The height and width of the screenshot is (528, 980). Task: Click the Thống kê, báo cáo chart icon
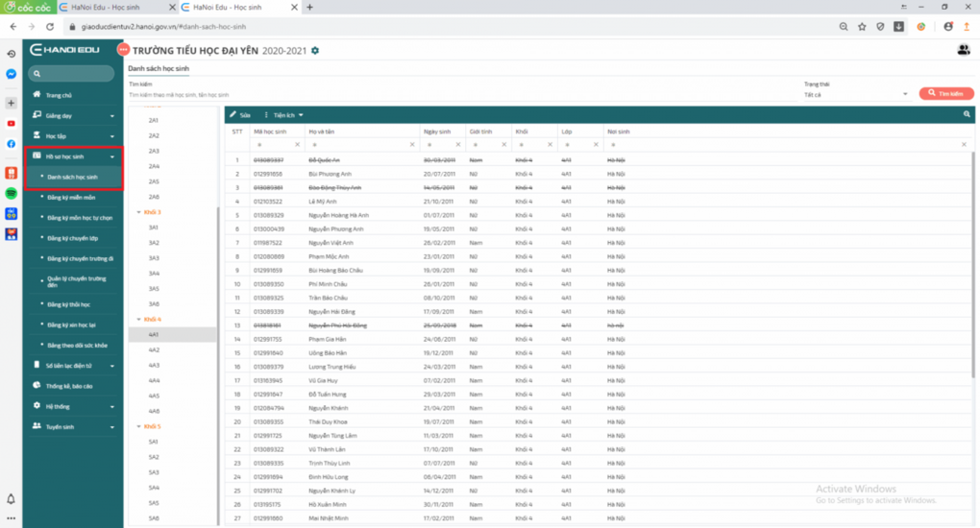(x=37, y=386)
